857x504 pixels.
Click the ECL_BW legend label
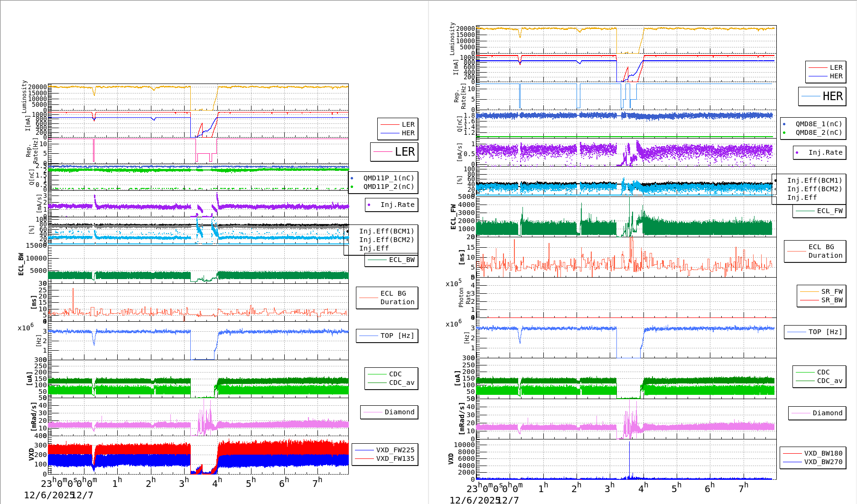pos(401,260)
